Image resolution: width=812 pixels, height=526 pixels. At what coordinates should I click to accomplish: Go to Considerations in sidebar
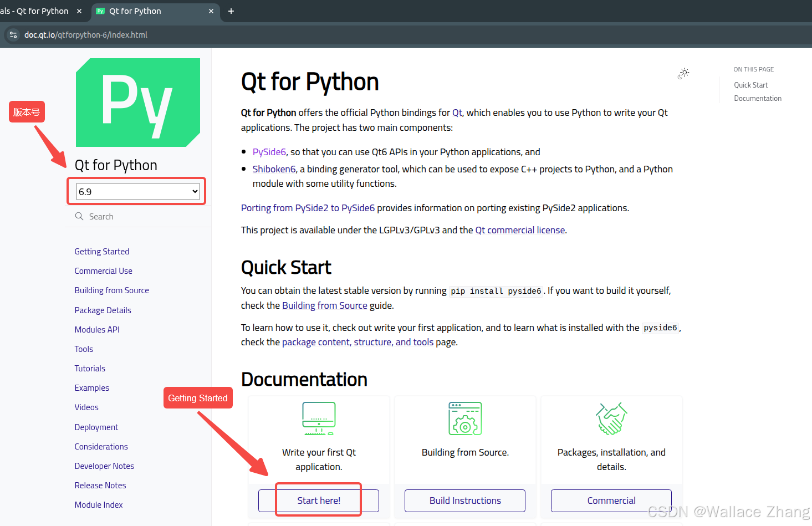coord(101,447)
